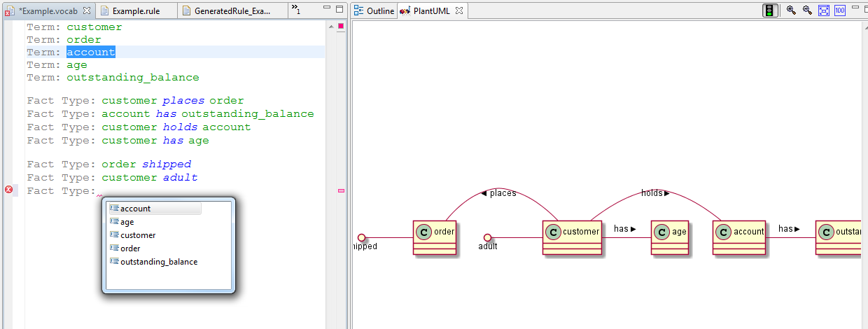Toggle the traffic light auto-generation button

tap(770, 10)
